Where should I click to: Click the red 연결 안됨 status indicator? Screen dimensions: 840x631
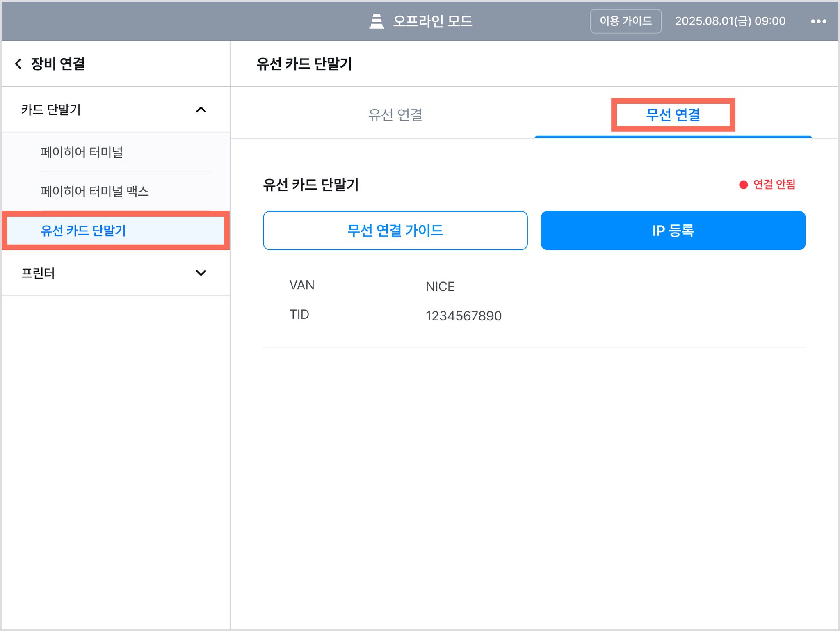point(767,185)
